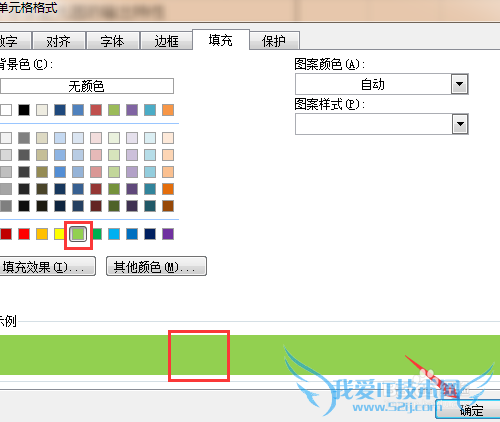Open 填充效果 dialog button

(47, 266)
